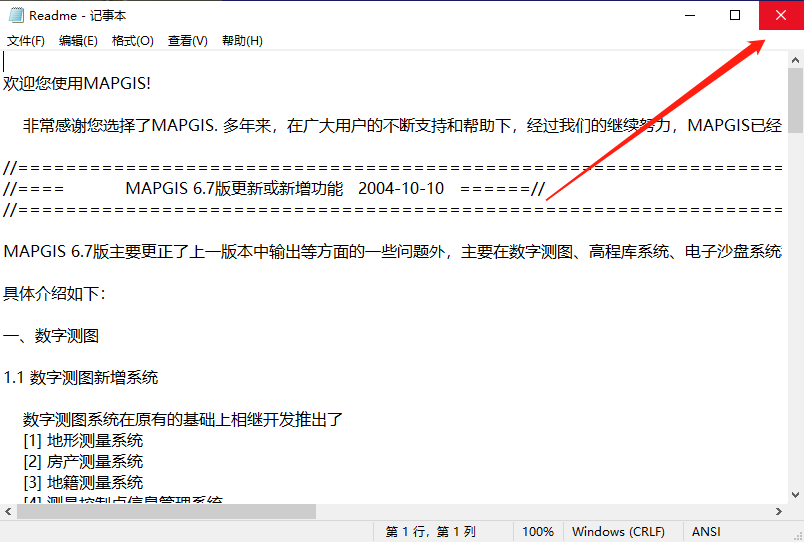Click the line '[2] 房产测量系统'
The height and width of the screenshot is (542, 804).
(83, 461)
